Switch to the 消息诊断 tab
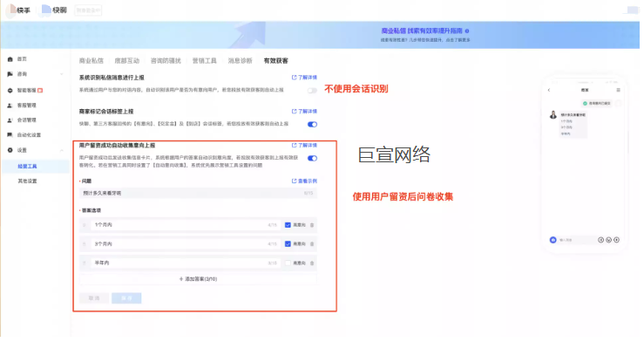644x342 pixels. (241, 61)
